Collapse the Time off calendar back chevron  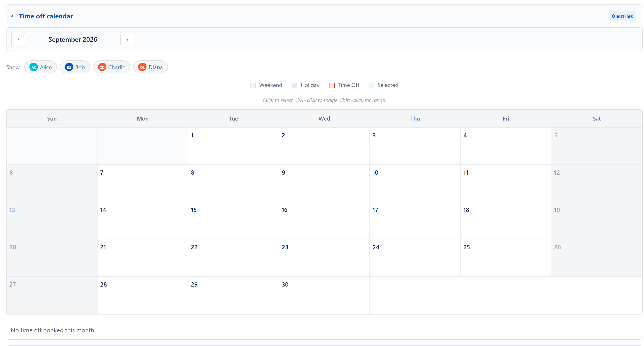[x=12, y=16]
